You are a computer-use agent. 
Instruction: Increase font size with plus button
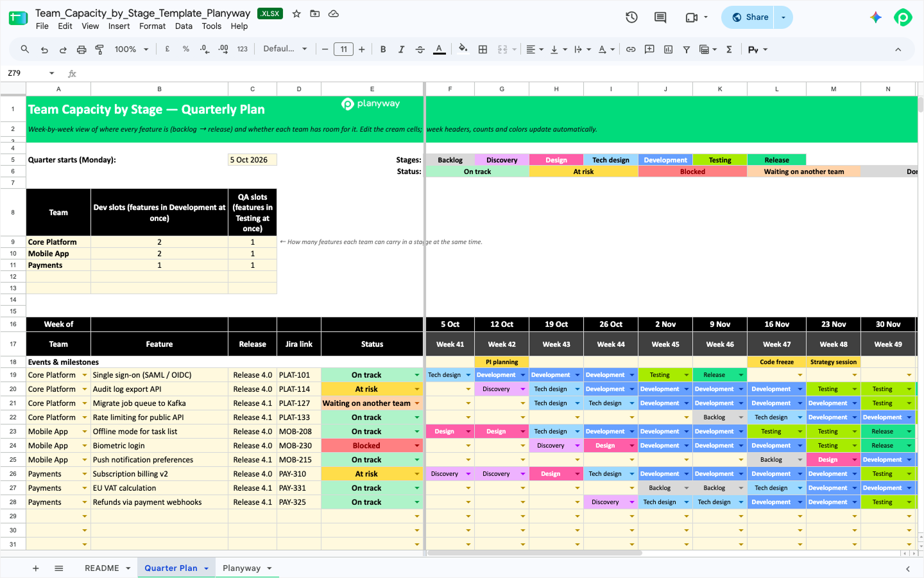click(x=362, y=49)
